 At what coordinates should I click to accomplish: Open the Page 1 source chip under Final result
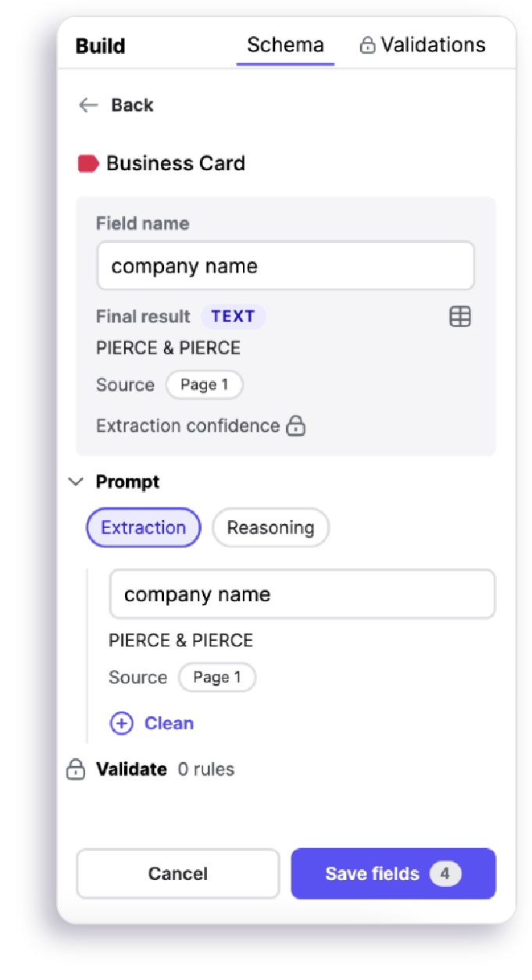tap(205, 385)
